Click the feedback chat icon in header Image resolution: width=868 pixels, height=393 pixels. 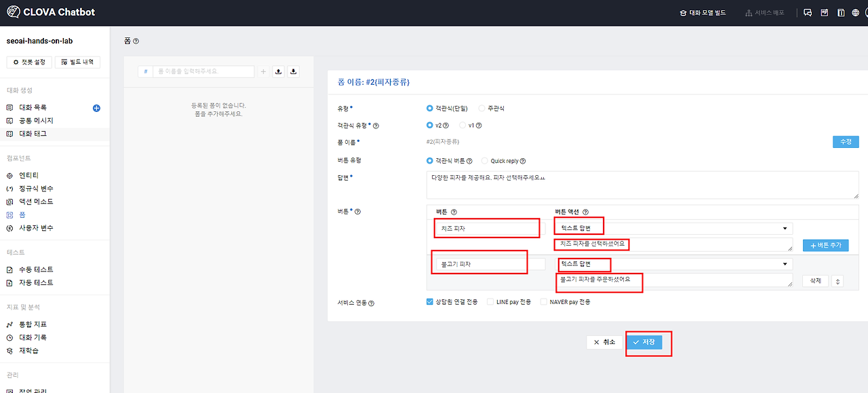pyautogui.click(x=807, y=12)
